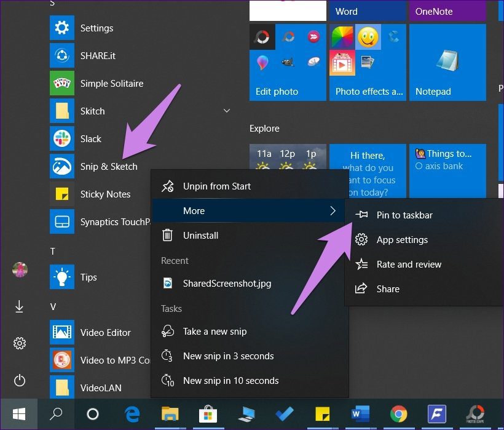The width and height of the screenshot is (504, 430).
Task: Launch Microsoft Edge from taskbar
Action: [132, 414]
